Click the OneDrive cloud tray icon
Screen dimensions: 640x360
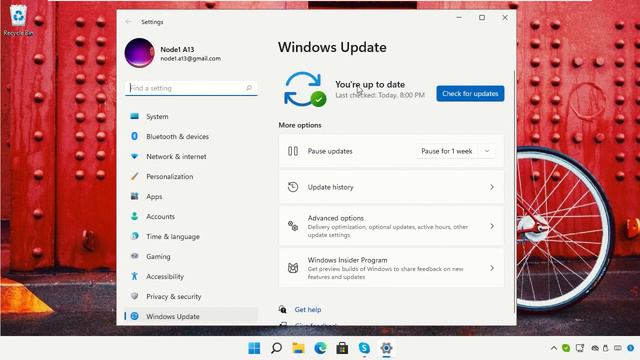[x=595, y=348]
